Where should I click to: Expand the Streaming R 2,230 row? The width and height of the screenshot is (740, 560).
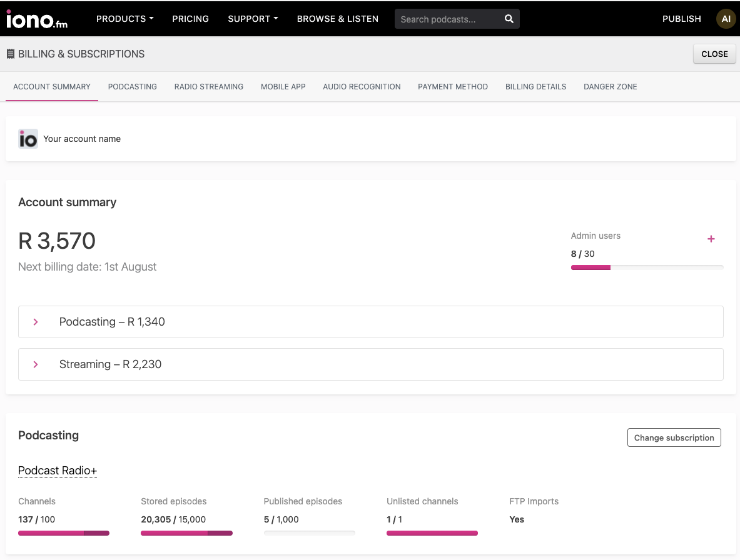pyautogui.click(x=370, y=364)
